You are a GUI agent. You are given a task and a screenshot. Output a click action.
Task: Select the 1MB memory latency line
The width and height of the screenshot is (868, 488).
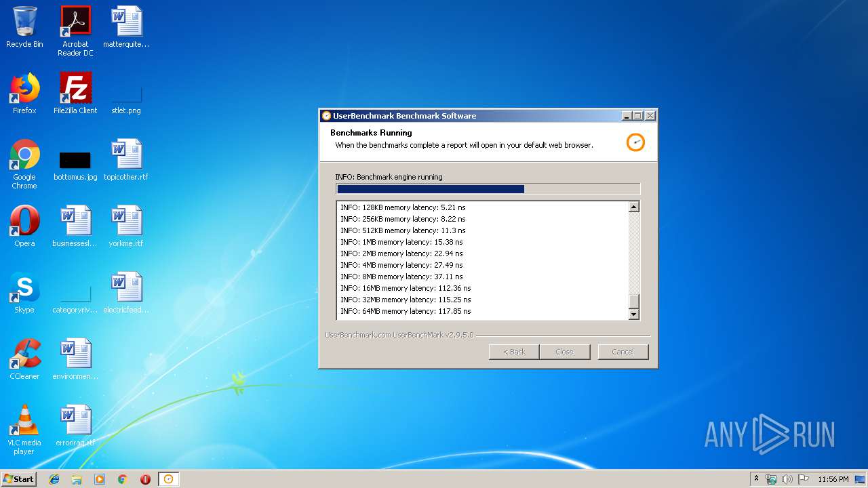[x=401, y=242]
